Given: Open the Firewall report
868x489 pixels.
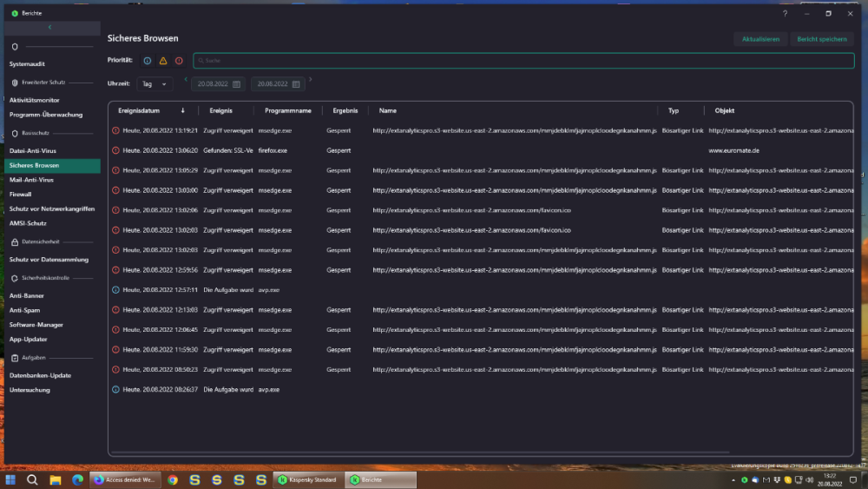Looking at the screenshot, I should click(x=21, y=195).
